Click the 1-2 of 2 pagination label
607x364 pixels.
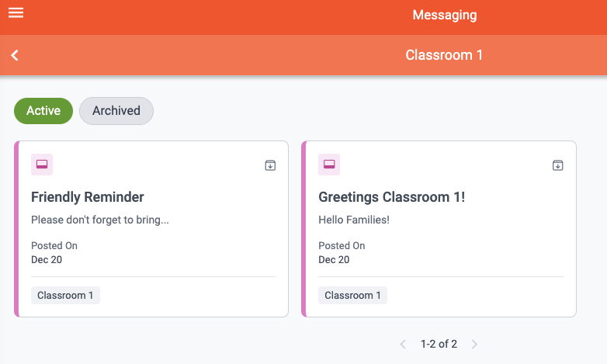[x=439, y=344]
